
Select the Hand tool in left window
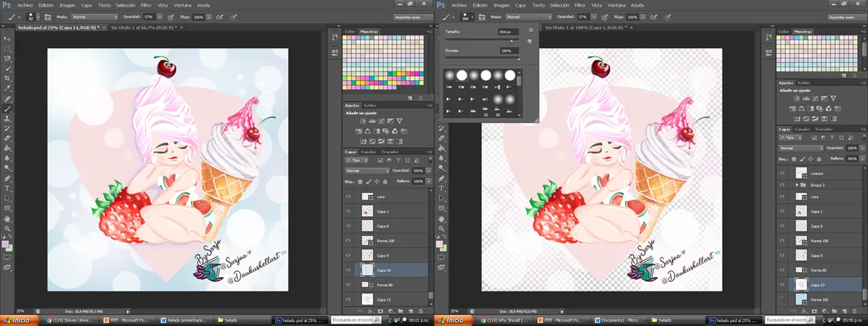[x=8, y=220]
